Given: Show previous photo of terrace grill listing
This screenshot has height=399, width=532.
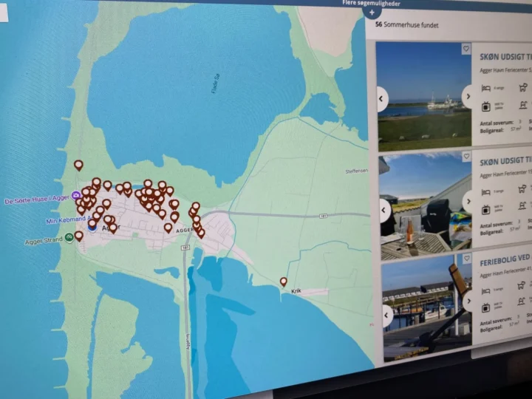Looking at the screenshot, I should pos(383,211).
